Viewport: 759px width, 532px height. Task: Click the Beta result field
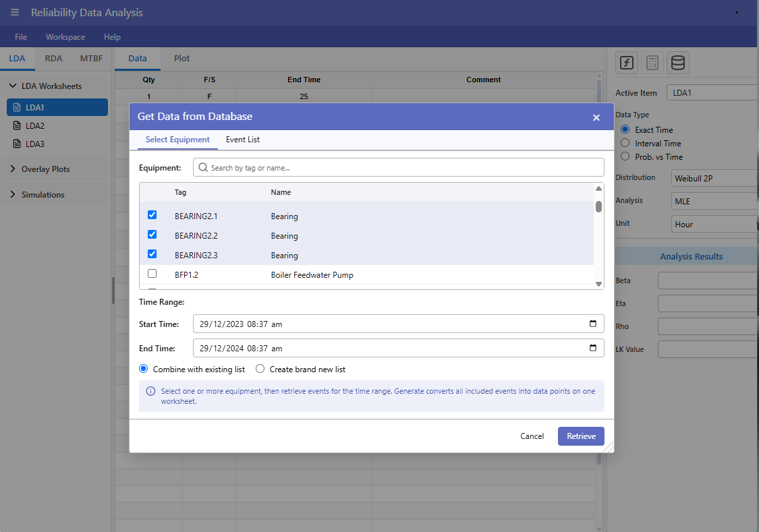pyautogui.click(x=708, y=280)
